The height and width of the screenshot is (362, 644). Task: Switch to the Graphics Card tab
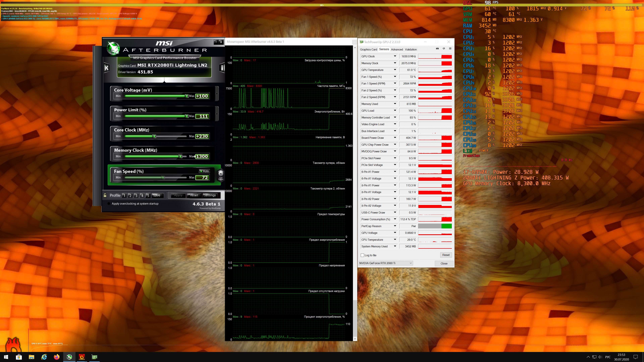pyautogui.click(x=368, y=49)
